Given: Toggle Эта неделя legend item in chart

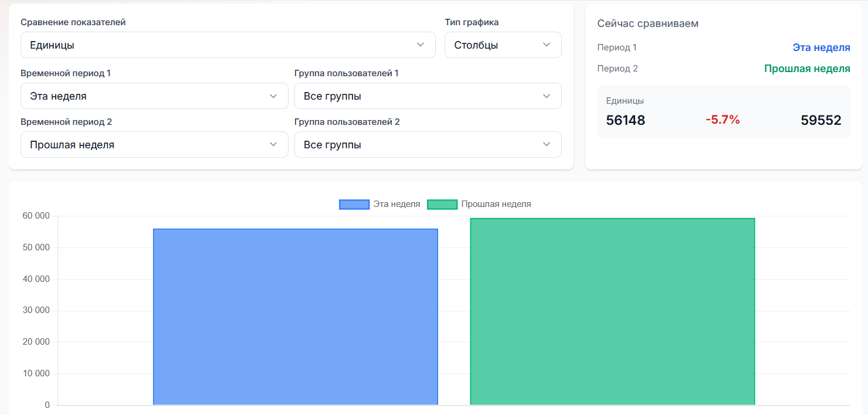Looking at the screenshot, I should [x=380, y=204].
